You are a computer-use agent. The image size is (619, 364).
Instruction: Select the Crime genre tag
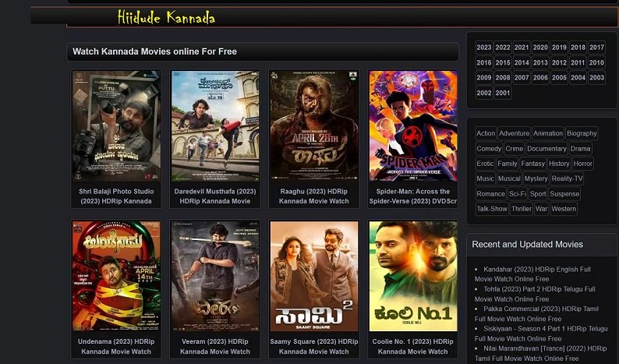coord(514,149)
